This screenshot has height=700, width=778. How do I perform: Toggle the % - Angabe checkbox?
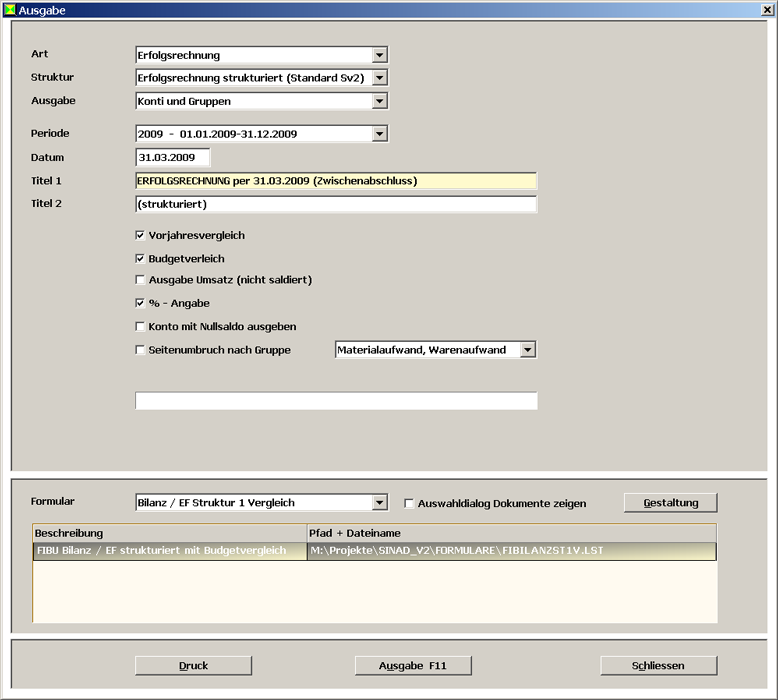141,303
